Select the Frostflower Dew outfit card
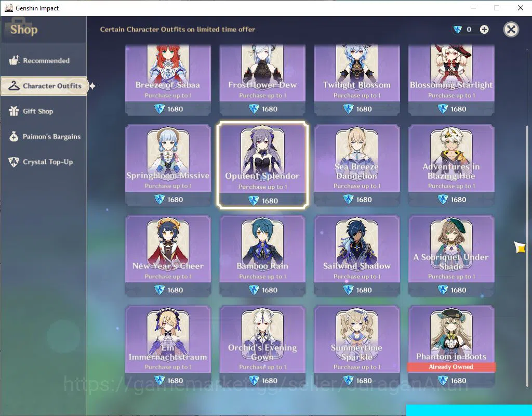This screenshot has height=416, width=532. click(x=262, y=80)
